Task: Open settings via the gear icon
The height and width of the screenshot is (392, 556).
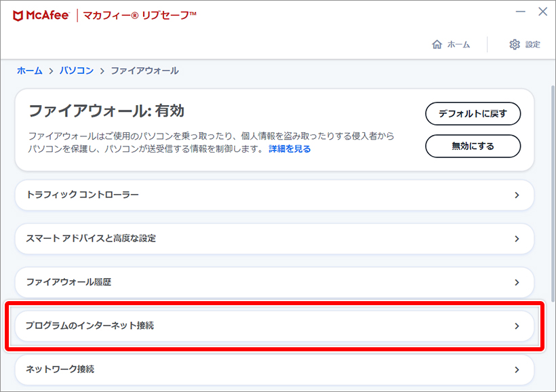Action: point(515,44)
